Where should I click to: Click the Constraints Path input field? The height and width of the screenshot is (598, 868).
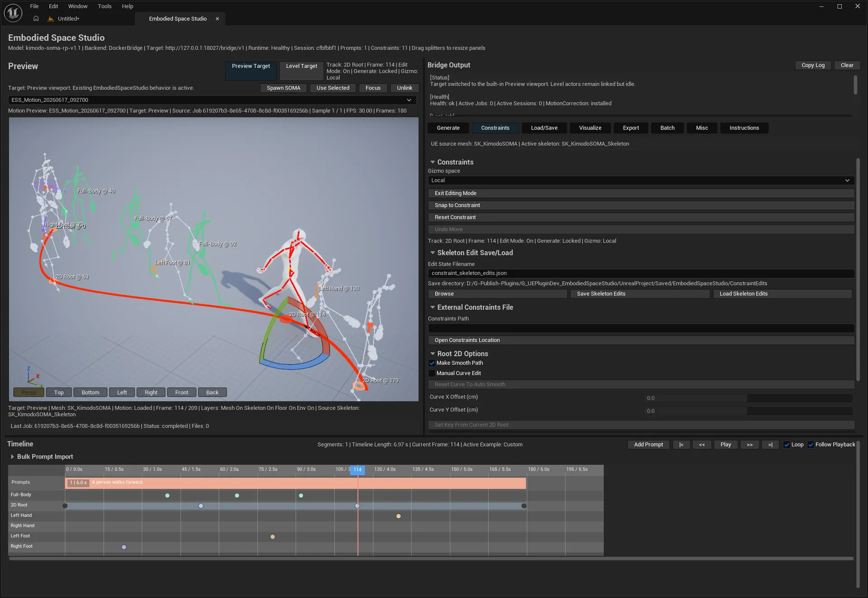click(x=641, y=328)
